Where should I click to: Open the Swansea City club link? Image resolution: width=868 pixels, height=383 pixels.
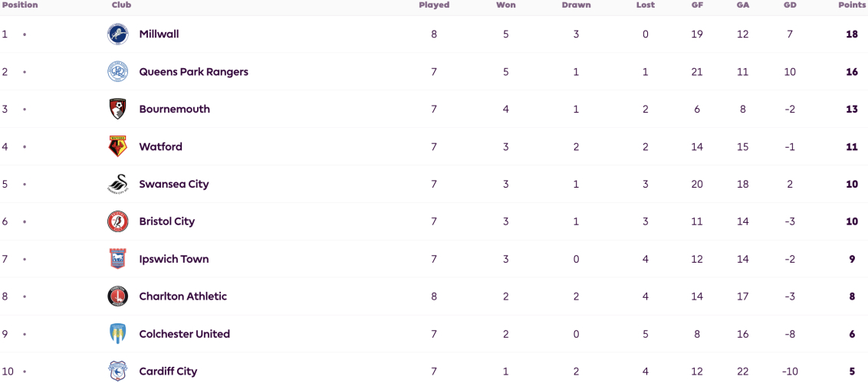point(174,184)
